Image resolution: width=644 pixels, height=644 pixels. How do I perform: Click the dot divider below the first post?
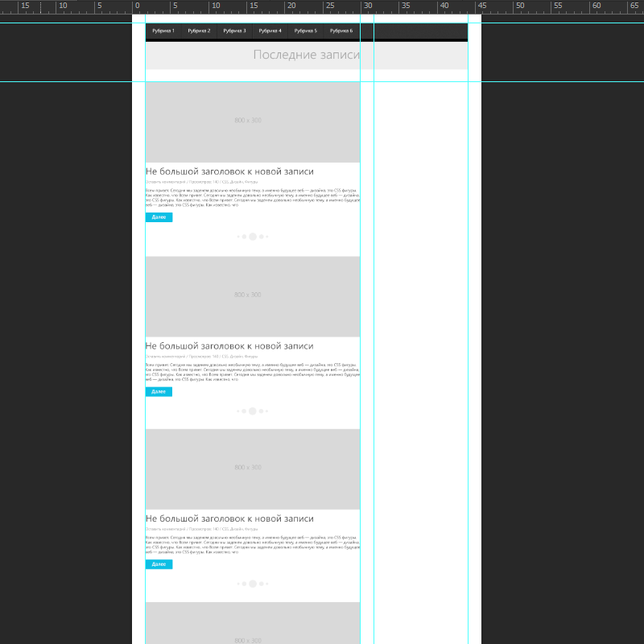[x=252, y=237]
